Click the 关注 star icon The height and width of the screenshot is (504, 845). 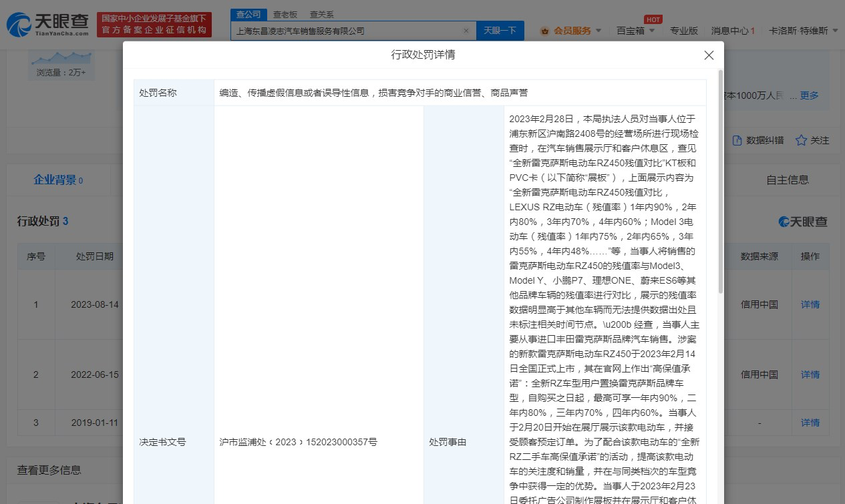pyautogui.click(x=801, y=140)
